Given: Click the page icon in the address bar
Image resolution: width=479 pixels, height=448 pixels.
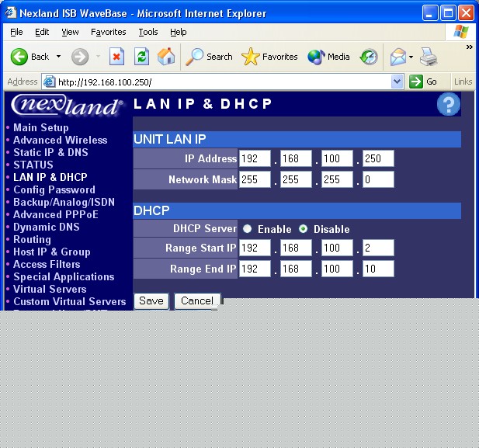Looking at the screenshot, I should pos(49,82).
